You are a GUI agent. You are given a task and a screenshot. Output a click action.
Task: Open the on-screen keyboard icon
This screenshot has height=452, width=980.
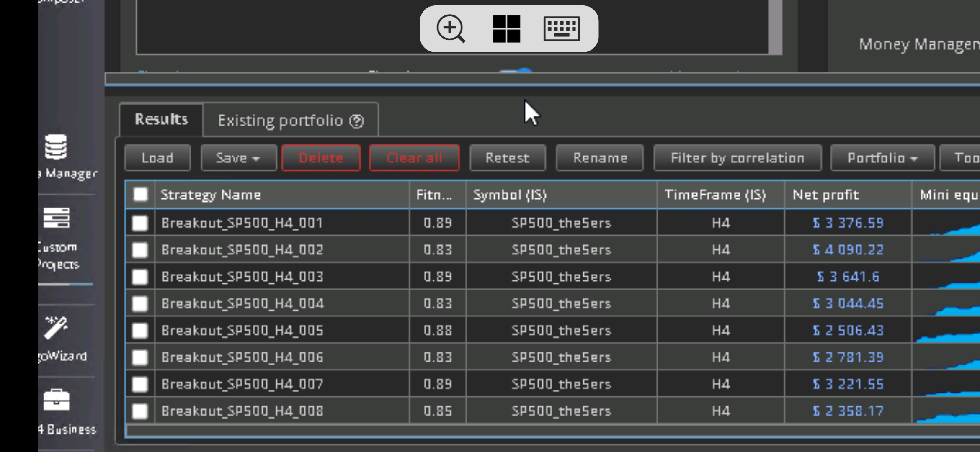pos(562,29)
